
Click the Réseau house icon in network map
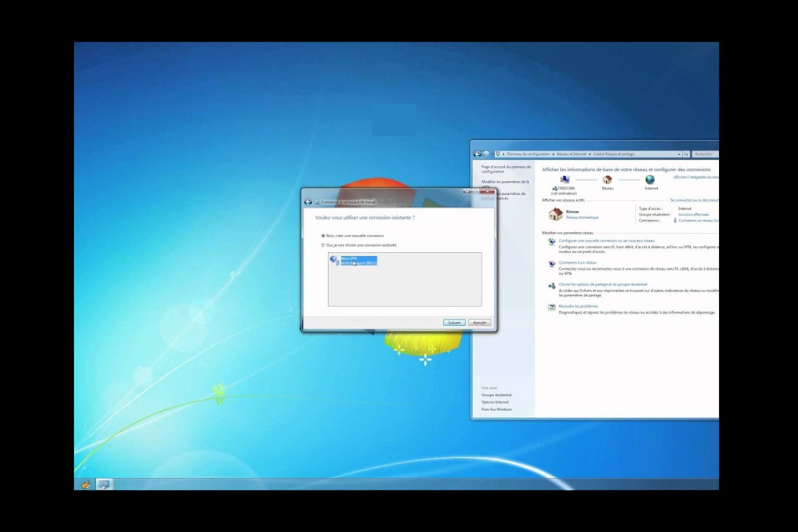coord(607,180)
